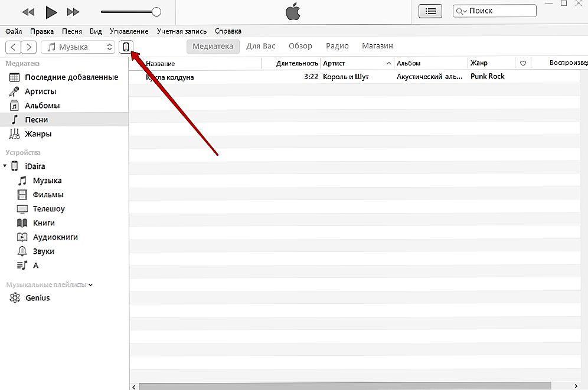Expand Музыкальные плейлисты section chevron
The width and height of the screenshot is (588, 390).
click(90, 285)
